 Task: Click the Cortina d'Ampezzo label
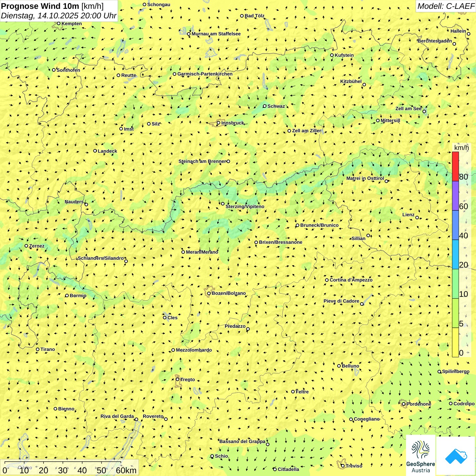point(351,280)
